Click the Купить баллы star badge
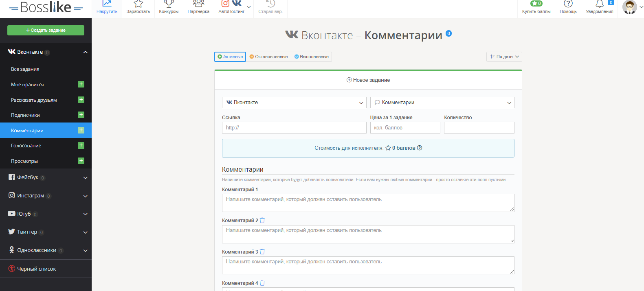Viewport: 644px width, 291px height. [x=536, y=4]
